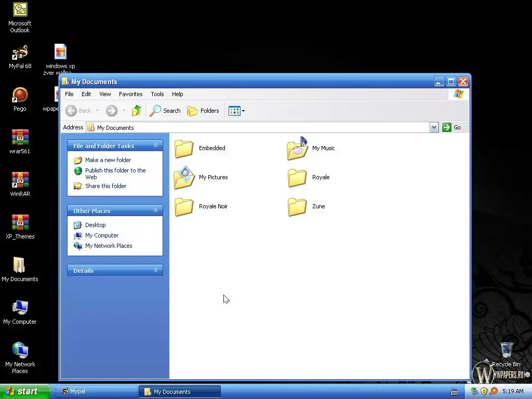Collapse the Other Places panel
532x399 pixels.
tap(155, 210)
